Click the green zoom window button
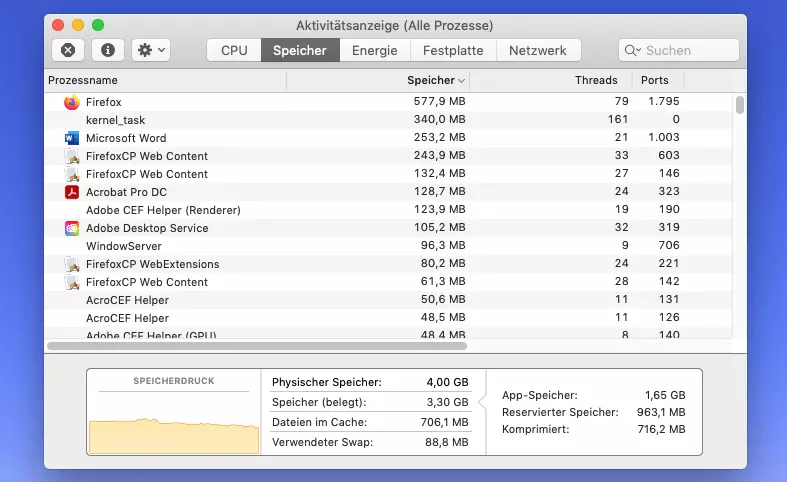The image size is (787, 482). (x=98, y=25)
